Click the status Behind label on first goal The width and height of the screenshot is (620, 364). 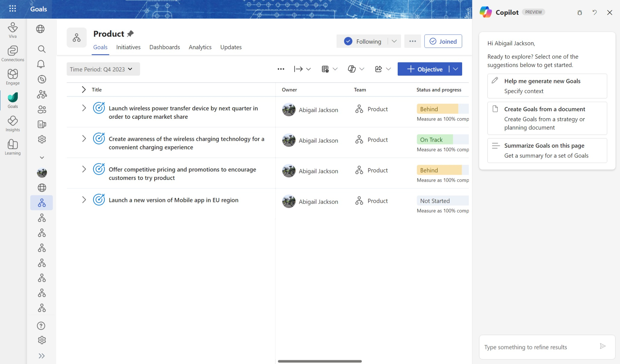coord(429,109)
